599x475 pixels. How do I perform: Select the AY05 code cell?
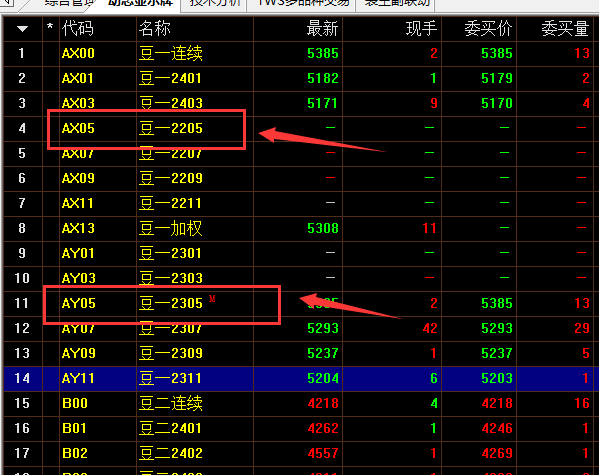click(x=78, y=303)
